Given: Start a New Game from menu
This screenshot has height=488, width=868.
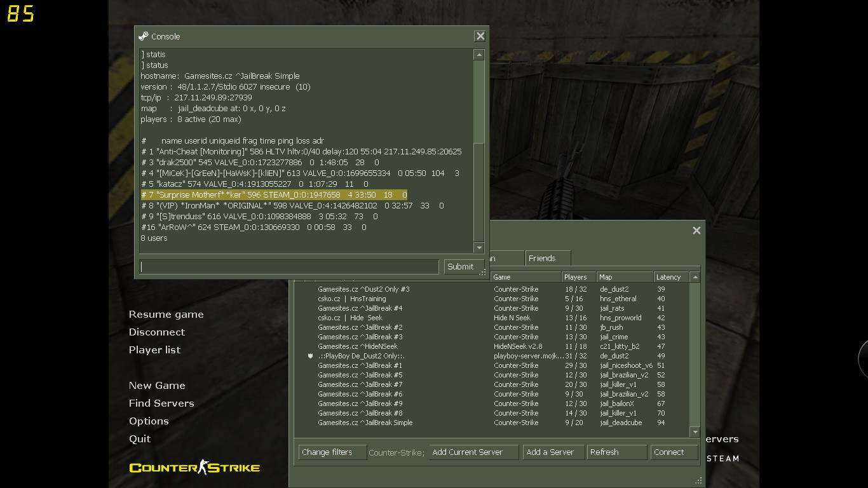Looking at the screenshot, I should click(x=157, y=386).
